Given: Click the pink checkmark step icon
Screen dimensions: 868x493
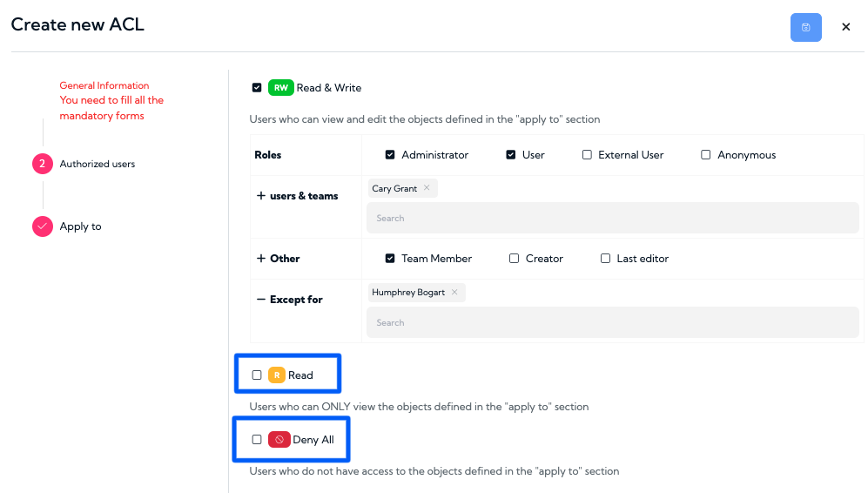Looking at the screenshot, I should click(43, 226).
